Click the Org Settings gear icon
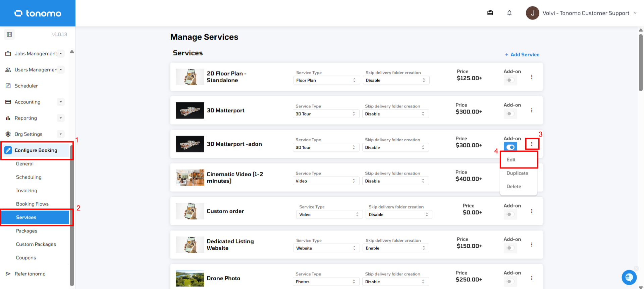This screenshot has width=644, height=289. [x=8, y=134]
